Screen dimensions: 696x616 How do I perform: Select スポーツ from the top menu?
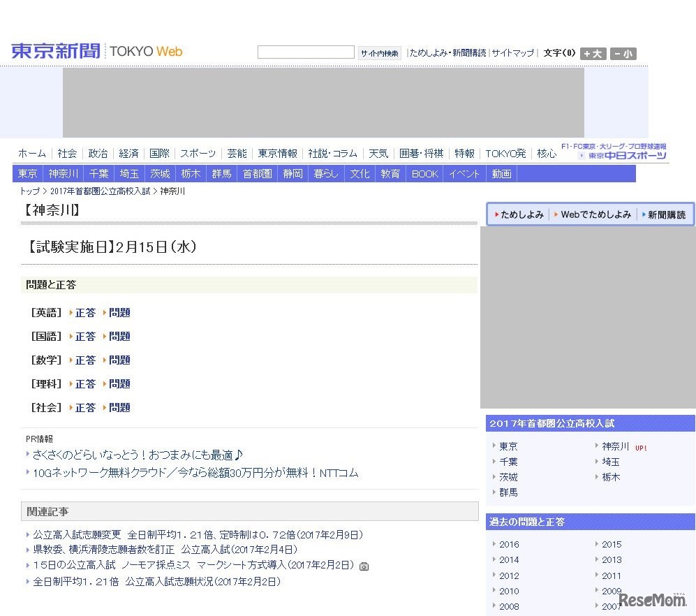click(x=198, y=154)
